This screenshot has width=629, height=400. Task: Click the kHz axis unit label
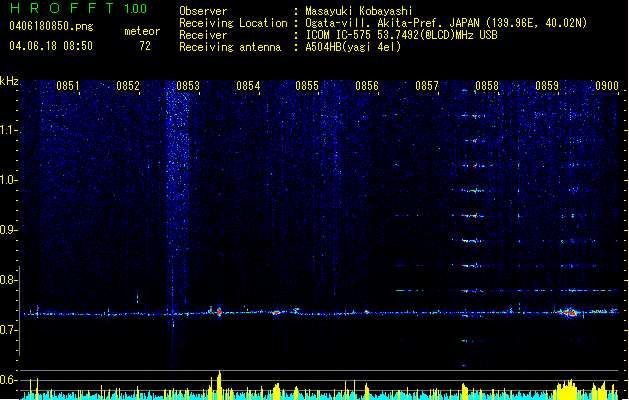click(x=9, y=81)
